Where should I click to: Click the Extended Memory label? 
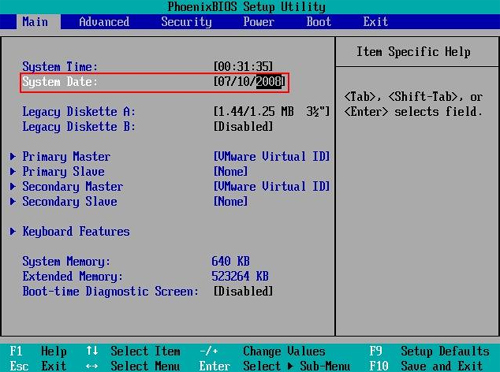click(x=72, y=277)
